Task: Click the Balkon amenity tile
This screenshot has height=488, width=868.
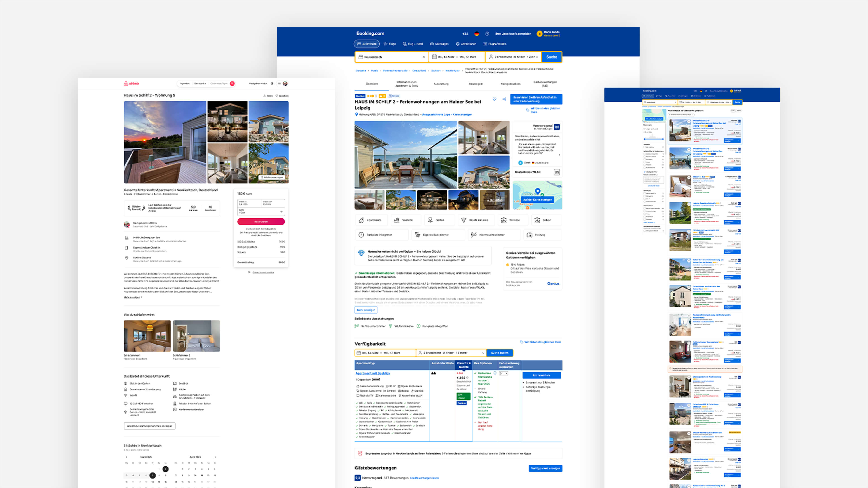Action: click(x=546, y=220)
